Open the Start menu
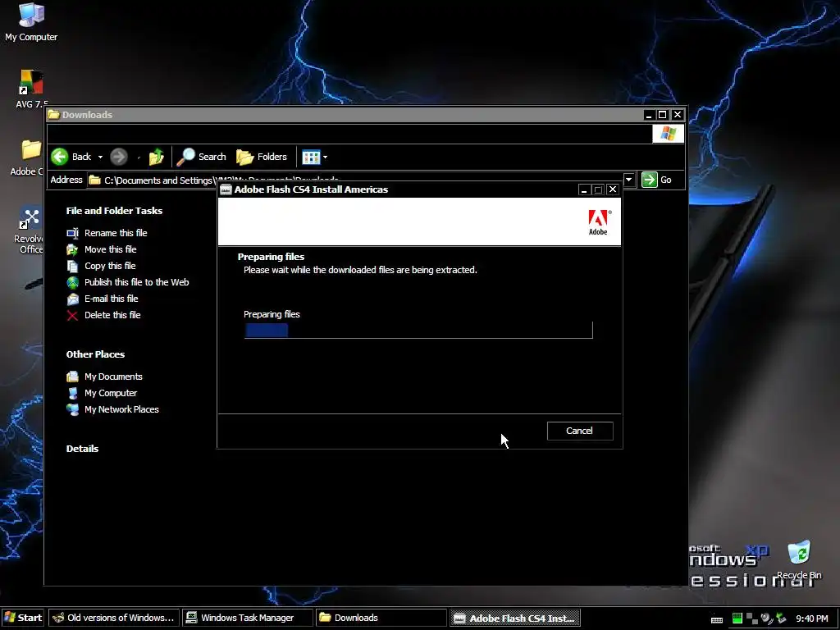 pos(23,618)
